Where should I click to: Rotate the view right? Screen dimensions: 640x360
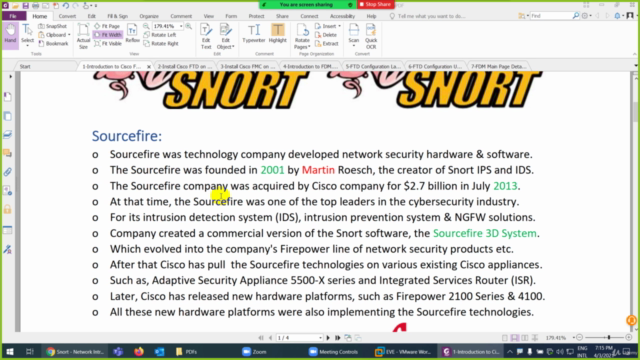coord(161,44)
